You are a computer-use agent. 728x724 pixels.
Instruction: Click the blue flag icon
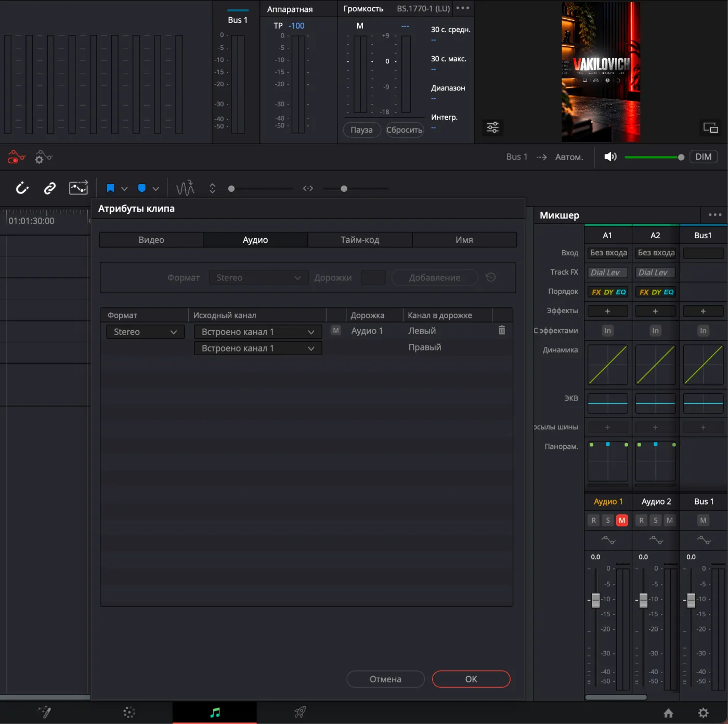110,188
